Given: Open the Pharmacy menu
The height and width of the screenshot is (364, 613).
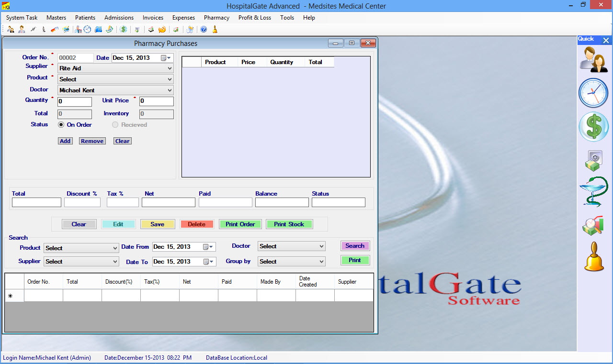Looking at the screenshot, I should (x=216, y=18).
